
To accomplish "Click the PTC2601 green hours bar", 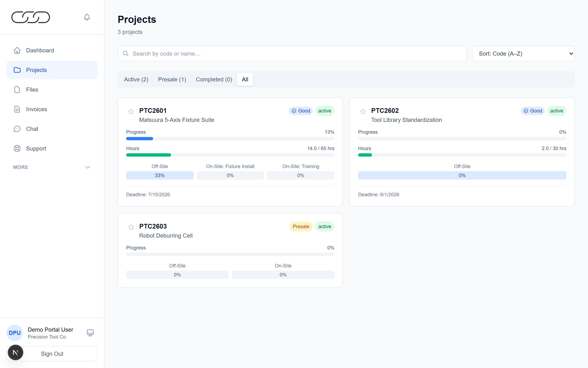I will click(148, 155).
